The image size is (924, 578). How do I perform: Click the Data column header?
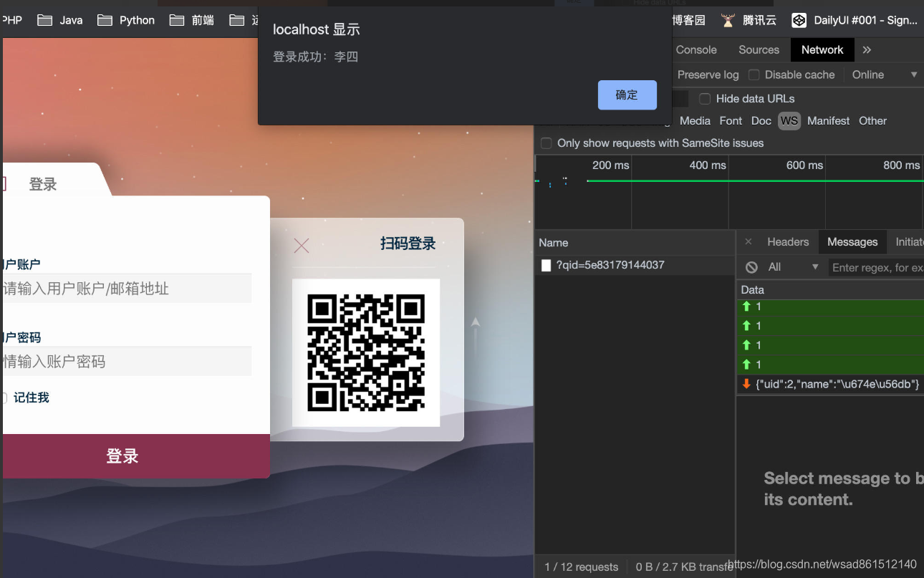click(830, 290)
